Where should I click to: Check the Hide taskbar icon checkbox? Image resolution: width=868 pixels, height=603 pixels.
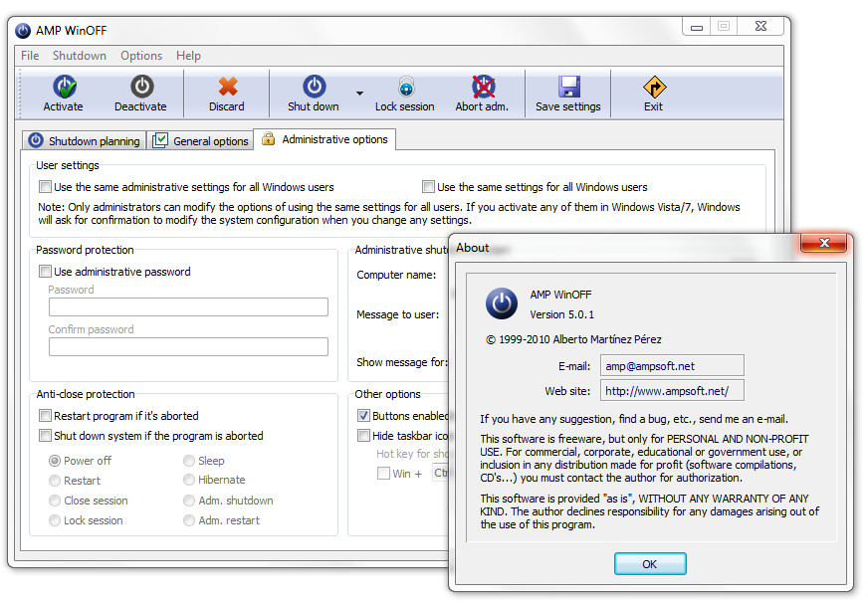(x=363, y=436)
